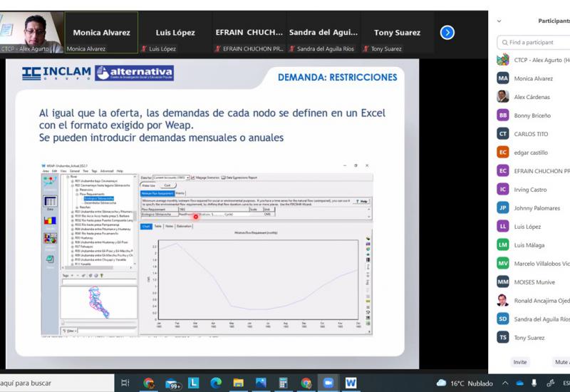This screenshot has width=570, height=392.
Task: Show hidden system tray icons
Action: 505,383
